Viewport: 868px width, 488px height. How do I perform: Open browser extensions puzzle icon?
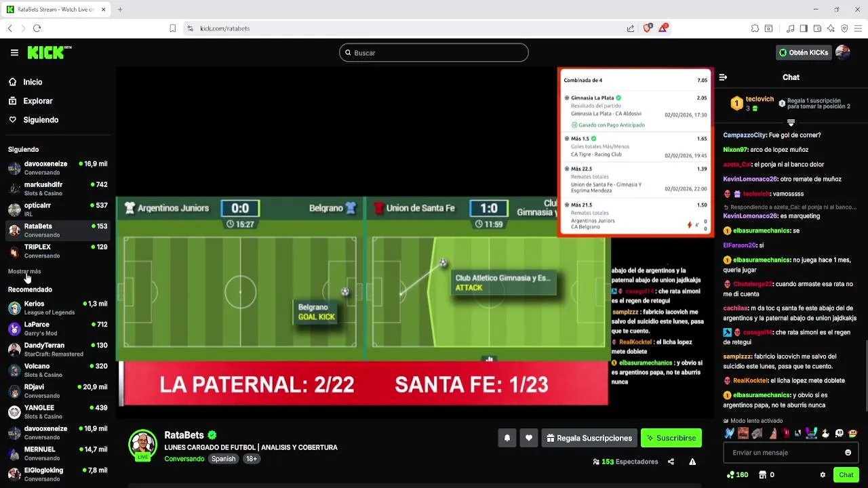tap(755, 28)
